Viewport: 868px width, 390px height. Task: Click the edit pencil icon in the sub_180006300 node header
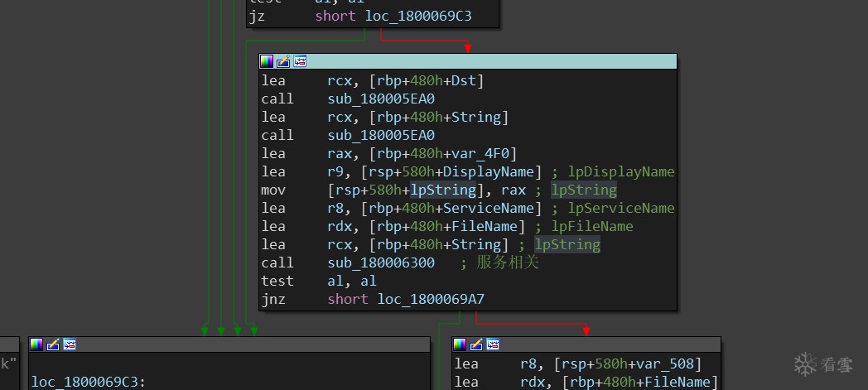click(x=283, y=61)
